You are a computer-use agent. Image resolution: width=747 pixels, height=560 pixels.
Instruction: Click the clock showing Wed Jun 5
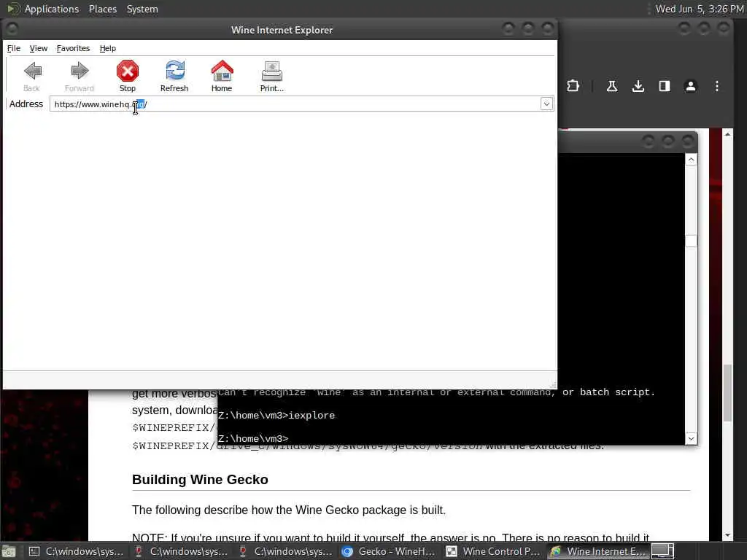click(699, 9)
